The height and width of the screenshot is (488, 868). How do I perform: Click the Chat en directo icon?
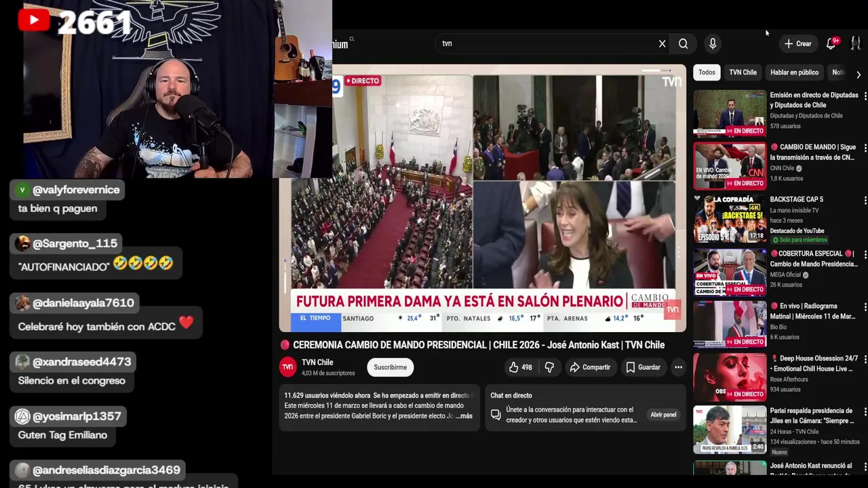(496, 415)
